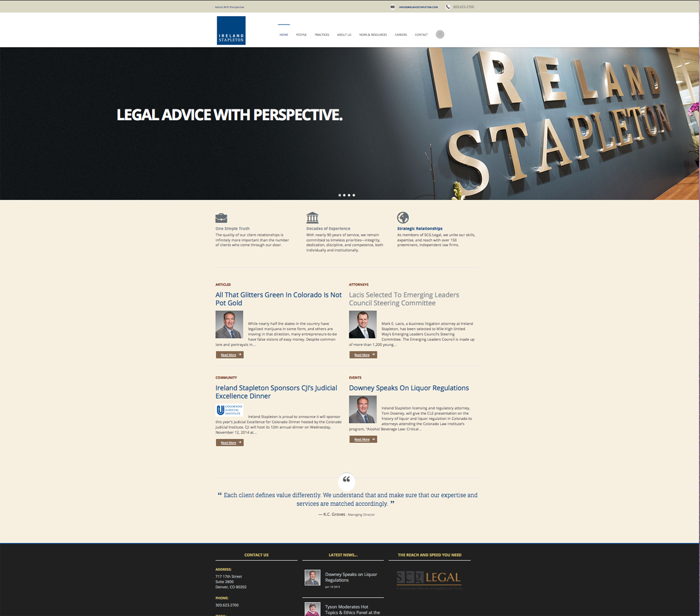The height and width of the screenshot is (616, 700).
Task: Open the Strategic Relationships link
Action: [419, 228]
